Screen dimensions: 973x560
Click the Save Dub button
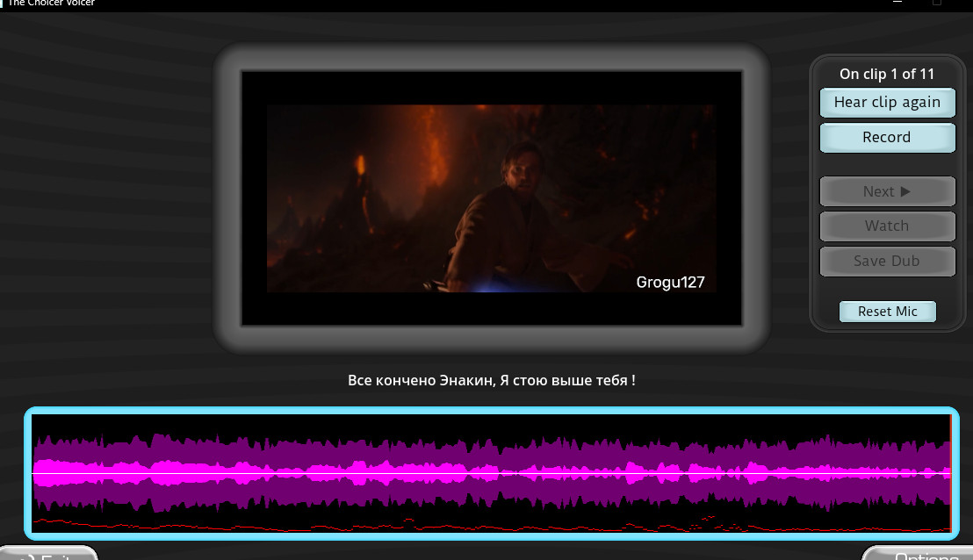click(887, 261)
